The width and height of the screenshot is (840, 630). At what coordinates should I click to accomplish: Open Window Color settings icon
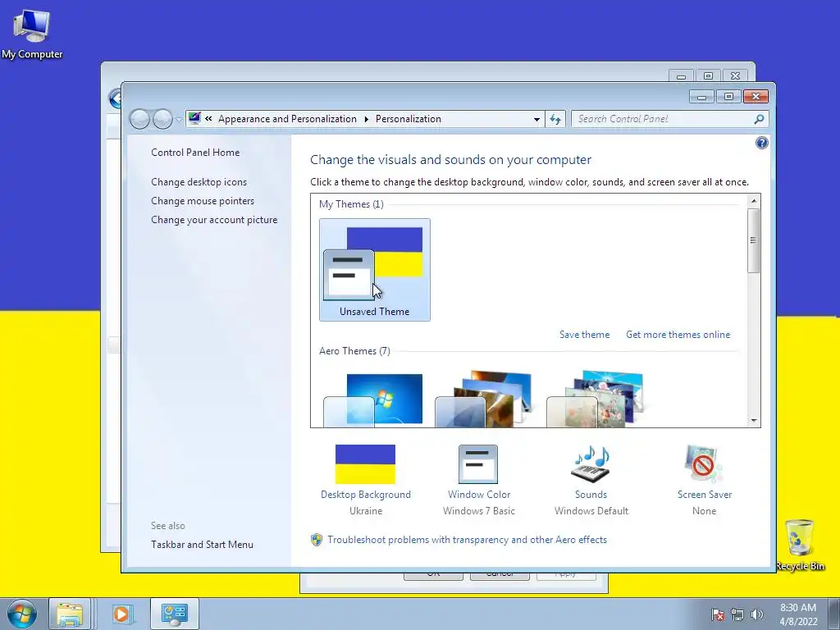[x=478, y=464]
